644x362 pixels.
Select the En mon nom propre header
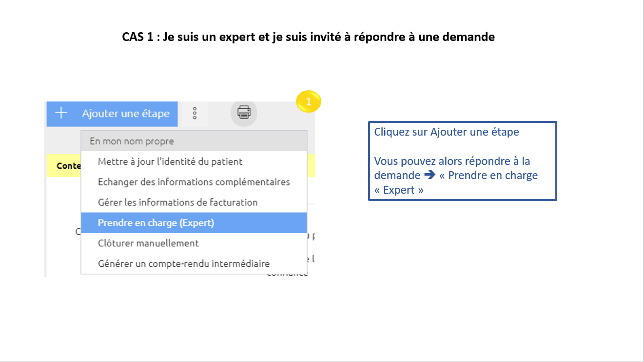(x=132, y=141)
